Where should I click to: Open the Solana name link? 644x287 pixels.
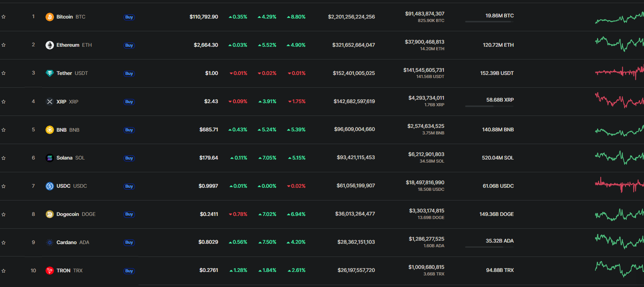(x=64, y=158)
